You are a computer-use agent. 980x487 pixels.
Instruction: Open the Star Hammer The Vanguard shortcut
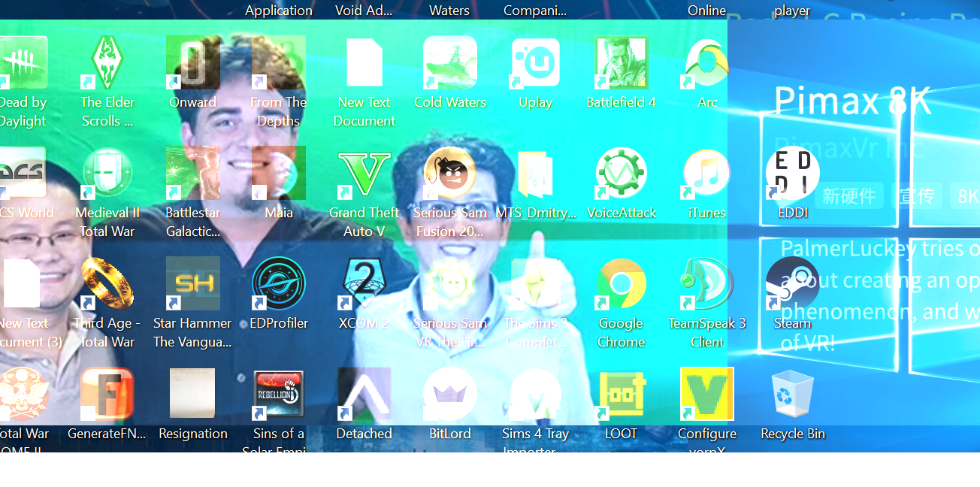pos(193,283)
